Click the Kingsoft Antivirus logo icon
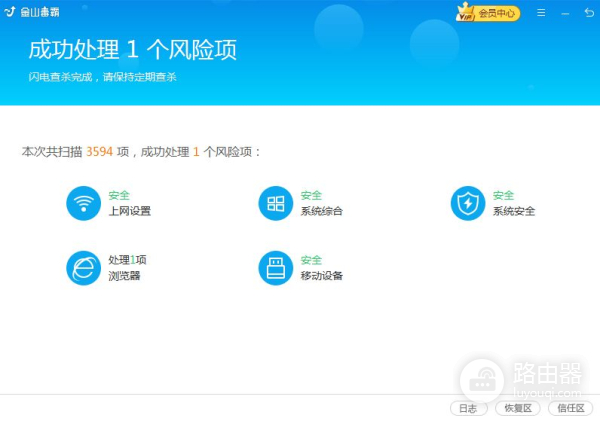The width and height of the screenshot is (600, 421). click(10, 12)
